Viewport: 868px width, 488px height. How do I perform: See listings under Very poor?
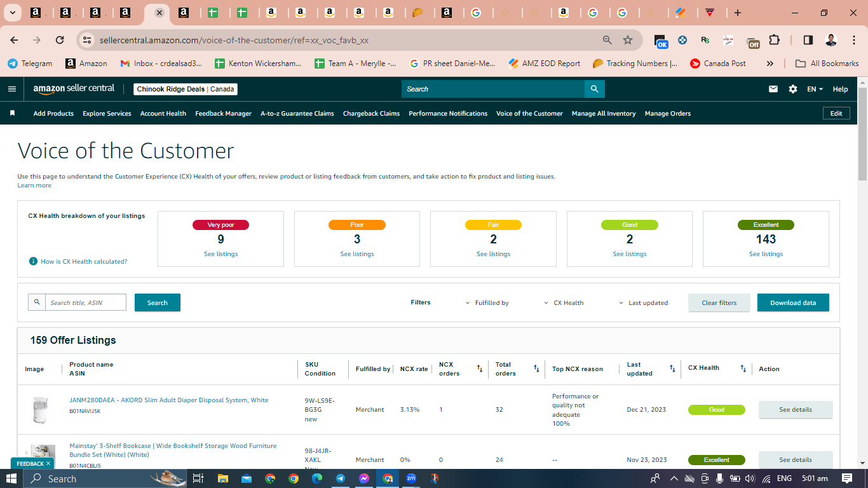click(220, 254)
